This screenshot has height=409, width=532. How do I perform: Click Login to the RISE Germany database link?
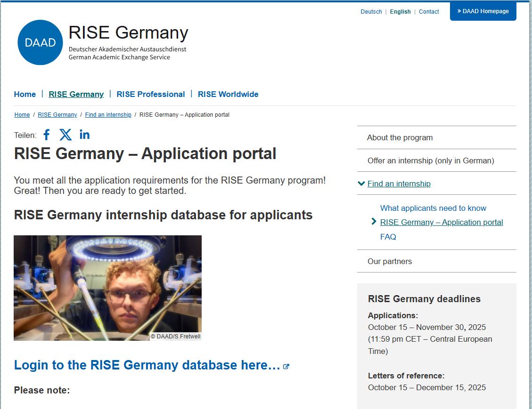147,365
